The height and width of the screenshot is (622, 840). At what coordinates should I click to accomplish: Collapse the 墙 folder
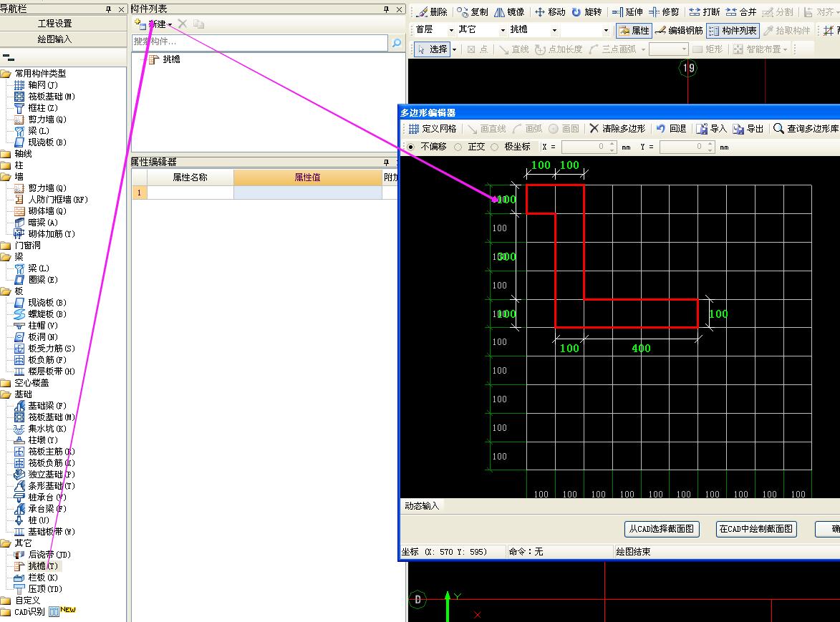[x=6, y=177]
